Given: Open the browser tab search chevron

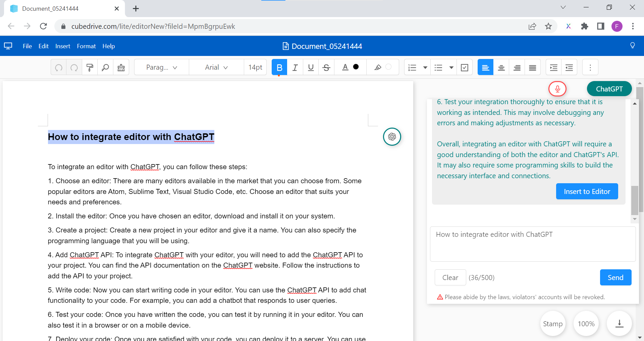Looking at the screenshot, I should (x=563, y=7).
